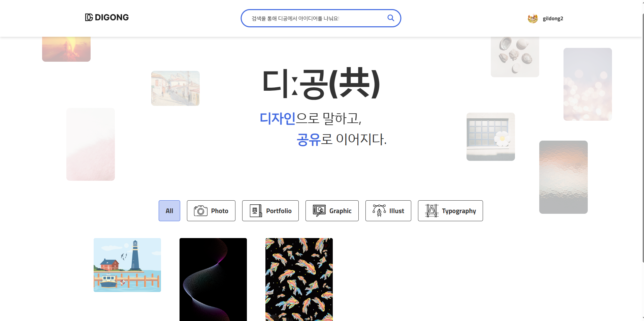The width and height of the screenshot is (644, 321).
Task: Click inside the search input field
Action: point(313,18)
